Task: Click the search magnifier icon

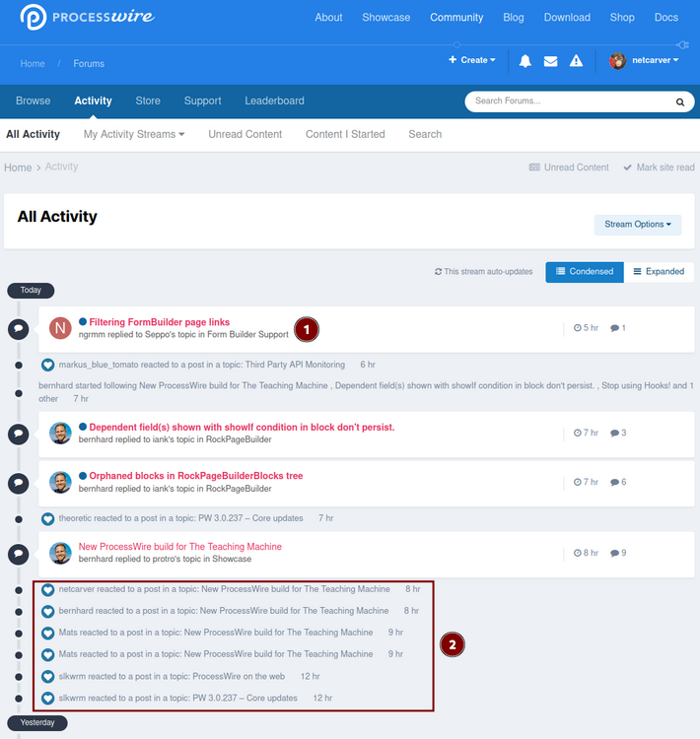Action: (679, 101)
